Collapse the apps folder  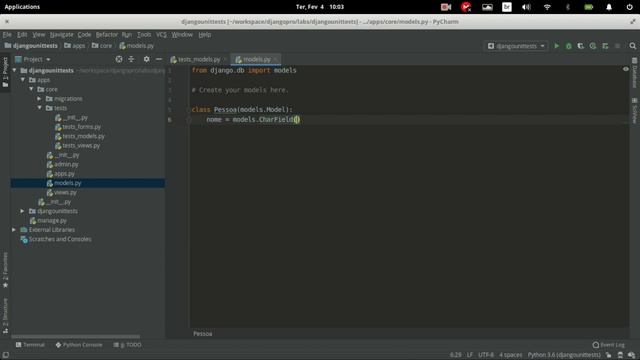[x=23, y=80]
